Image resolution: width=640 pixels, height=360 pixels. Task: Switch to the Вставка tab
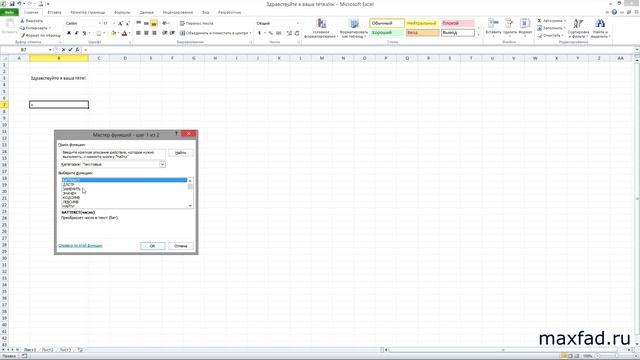(x=54, y=13)
